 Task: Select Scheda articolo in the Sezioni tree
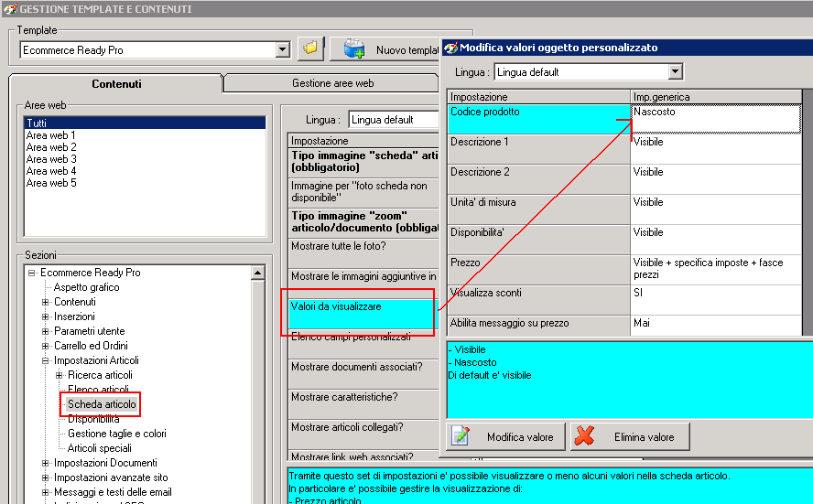102,404
